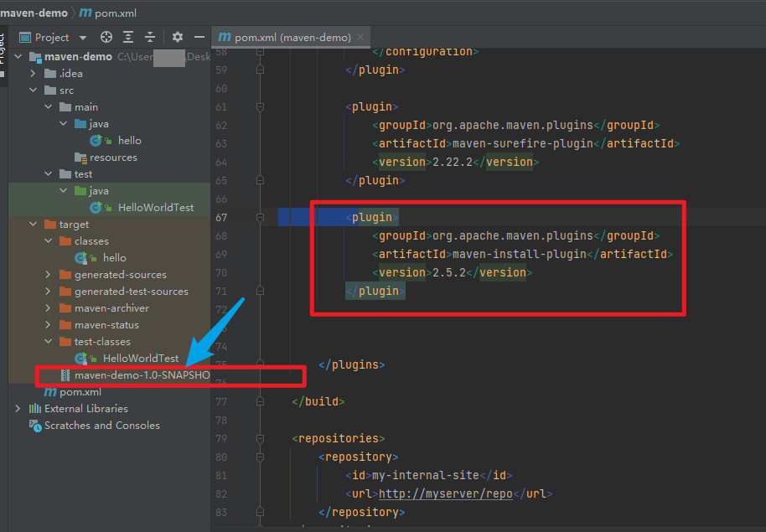Viewport: 766px width, 532px height.
Task: Collapse the java folder under test
Action: point(63,190)
